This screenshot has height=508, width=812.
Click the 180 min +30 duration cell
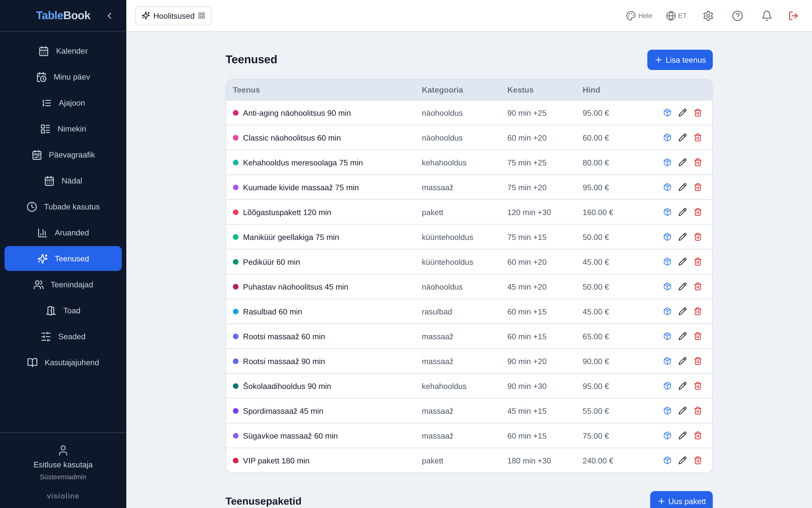click(x=529, y=461)
